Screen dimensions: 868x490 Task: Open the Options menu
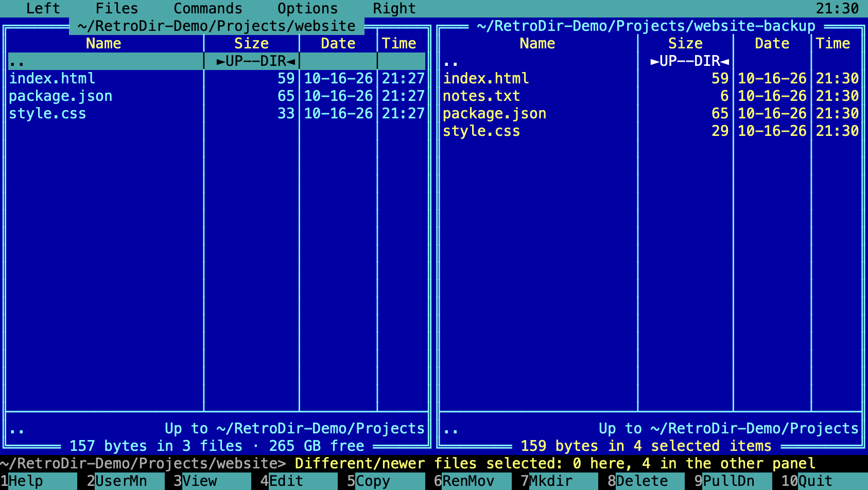(x=308, y=9)
